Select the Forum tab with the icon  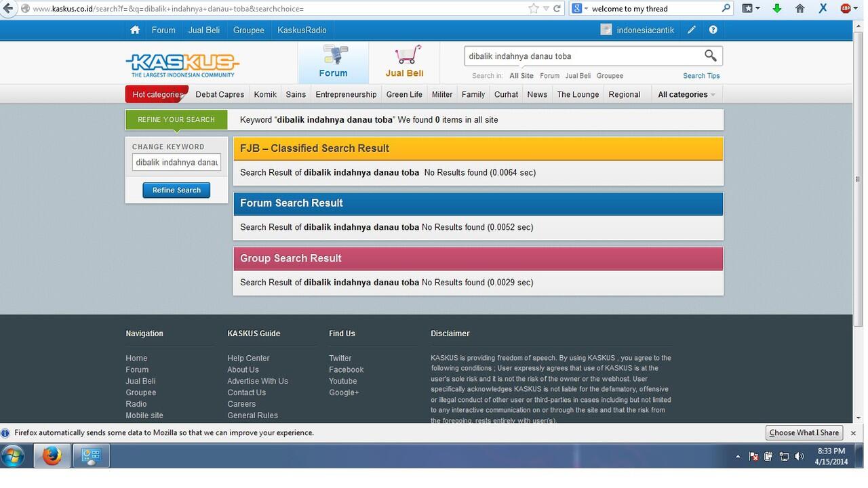[333, 62]
